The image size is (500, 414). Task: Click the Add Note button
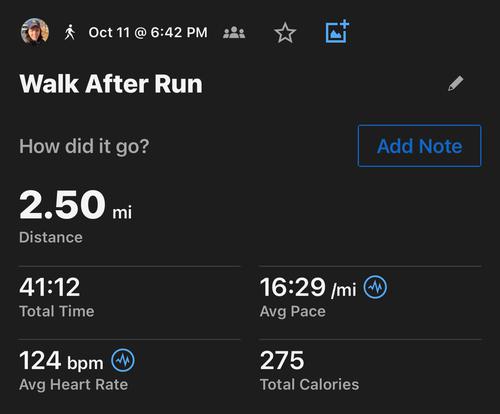pyautogui.click(x=419, y=146)
